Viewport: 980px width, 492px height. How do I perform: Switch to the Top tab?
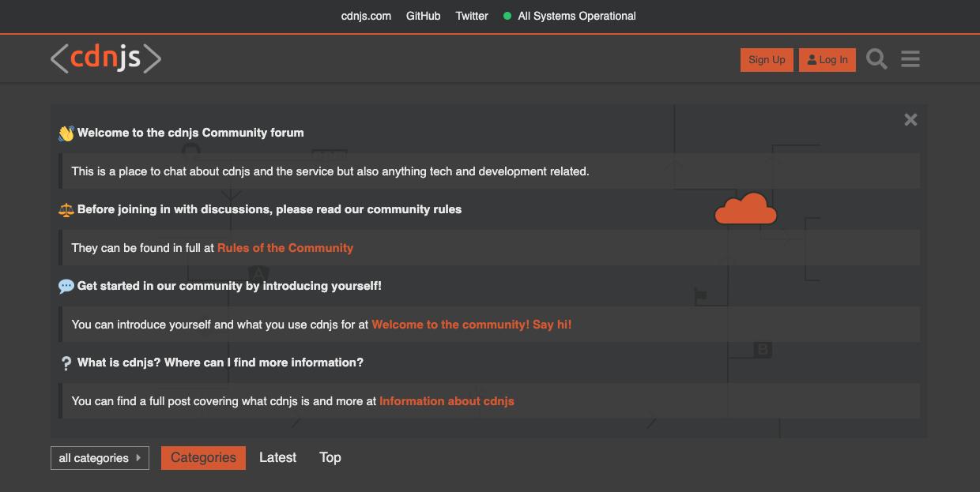pos(330,458)
